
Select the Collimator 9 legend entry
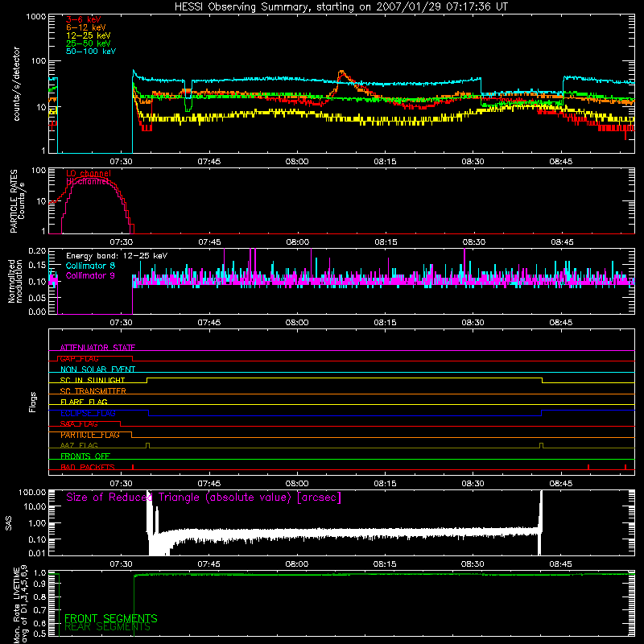pyautogui.click(x=90, y=275)
